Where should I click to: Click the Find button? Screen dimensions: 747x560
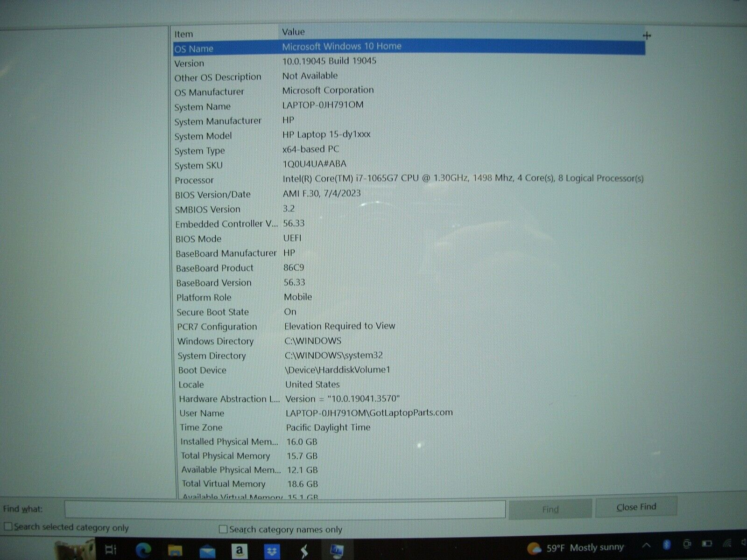(550, 509)
